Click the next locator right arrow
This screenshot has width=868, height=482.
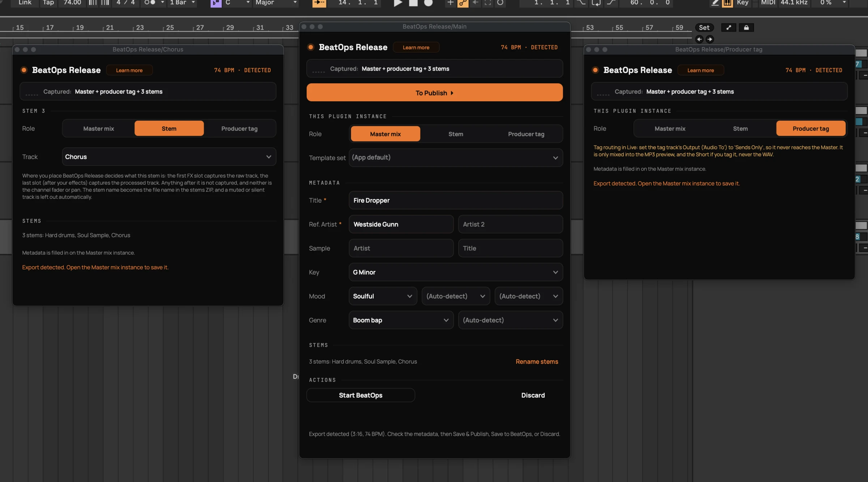pos(710,39)
